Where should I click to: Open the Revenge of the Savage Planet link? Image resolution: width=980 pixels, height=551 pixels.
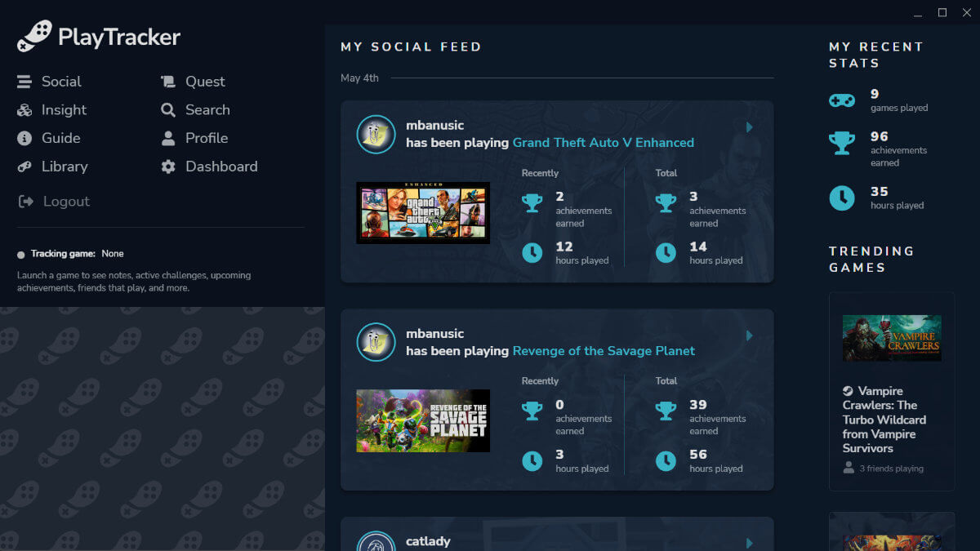604,351
